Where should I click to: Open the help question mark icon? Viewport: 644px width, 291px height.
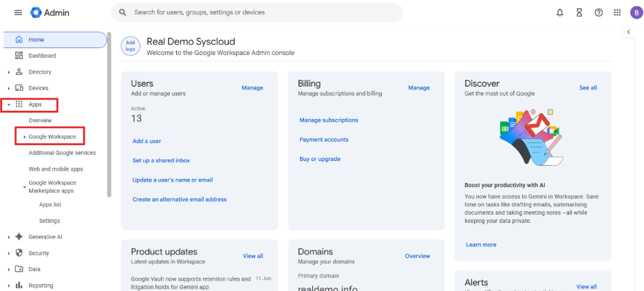coord(599,12)
